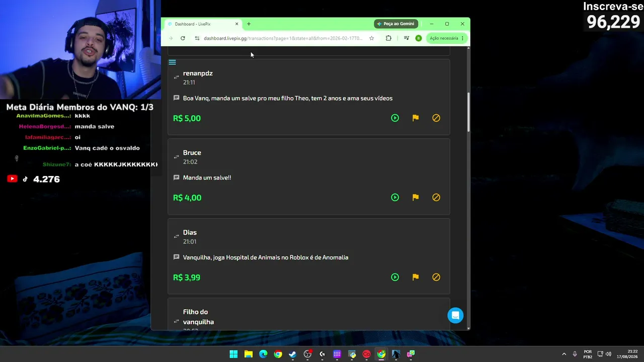Click the message about filho Theo
This screenshot has width=644, height=362.
point(288,98)
